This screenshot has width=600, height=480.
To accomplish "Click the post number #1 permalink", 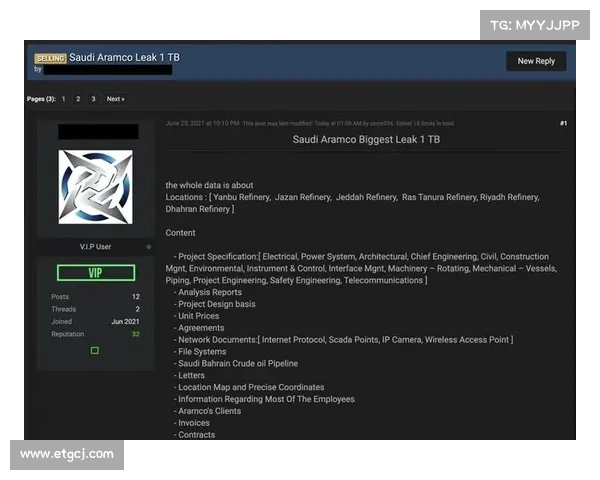I will click(x=563, y=123).
